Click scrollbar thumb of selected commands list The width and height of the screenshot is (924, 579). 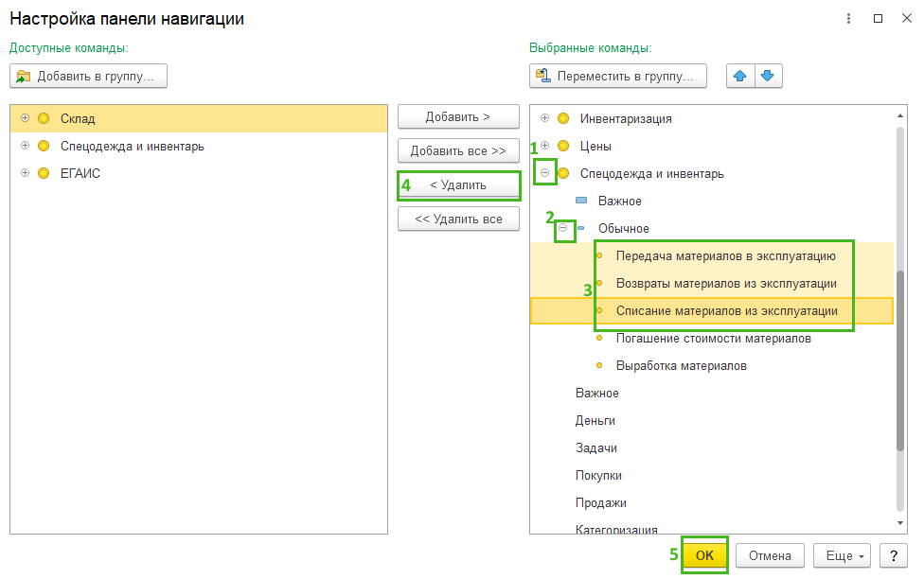(x=899, y=360)
